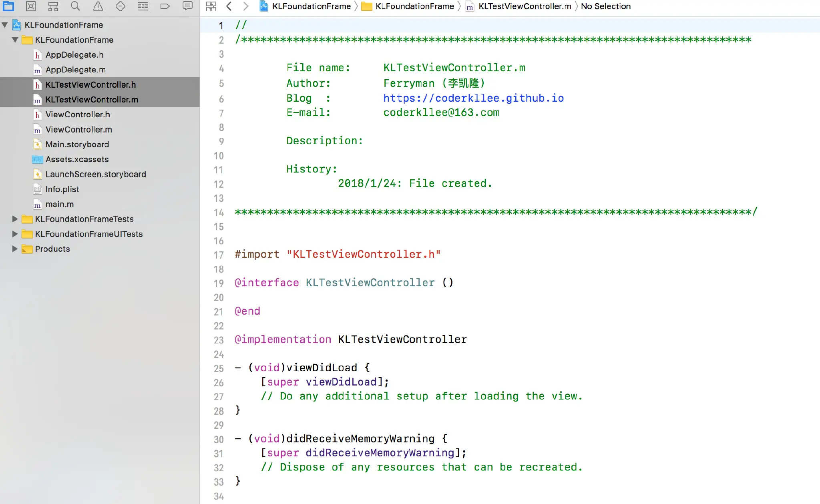The height and width of the screenshot is (504, 820).
Task: Open the No Selection jump bar menu
Action: point(605,6)
